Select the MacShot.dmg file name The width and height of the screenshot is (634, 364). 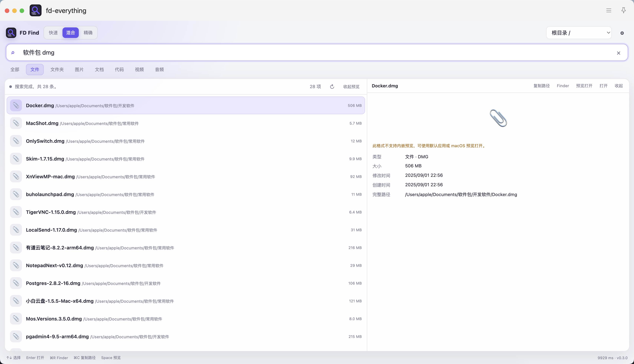[42, 123]
